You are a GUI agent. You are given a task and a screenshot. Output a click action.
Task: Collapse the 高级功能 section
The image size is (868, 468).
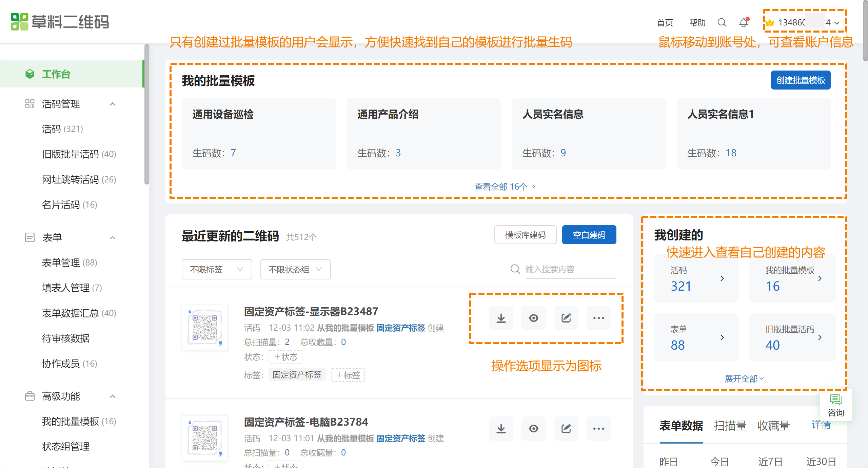[x=113, y=396]
